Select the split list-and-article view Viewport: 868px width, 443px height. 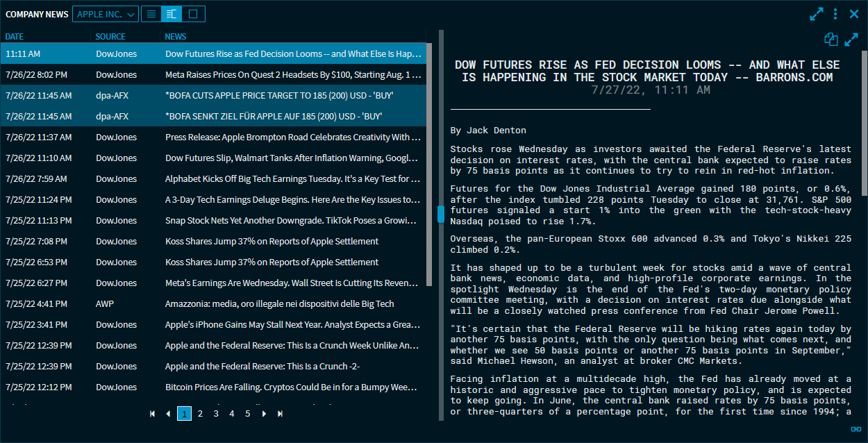click(172, 14)
